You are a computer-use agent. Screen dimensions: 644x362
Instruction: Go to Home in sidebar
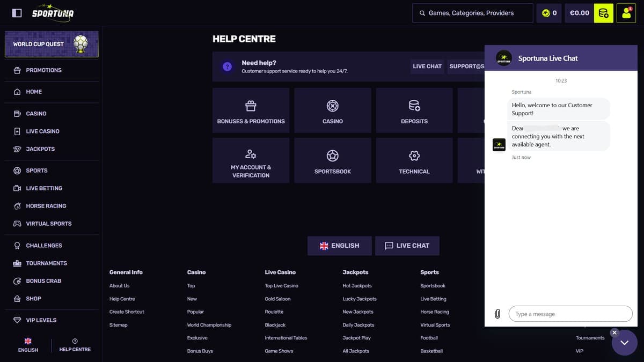point(34,92)
